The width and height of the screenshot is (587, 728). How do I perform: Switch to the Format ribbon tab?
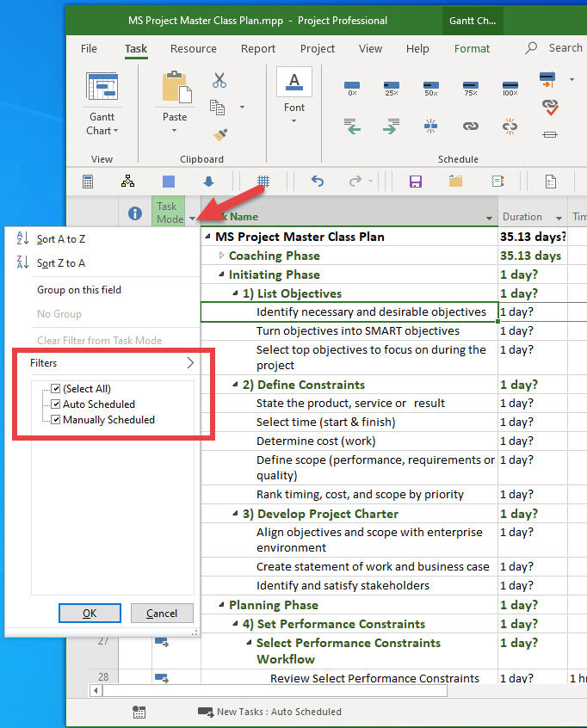(472, 49)
